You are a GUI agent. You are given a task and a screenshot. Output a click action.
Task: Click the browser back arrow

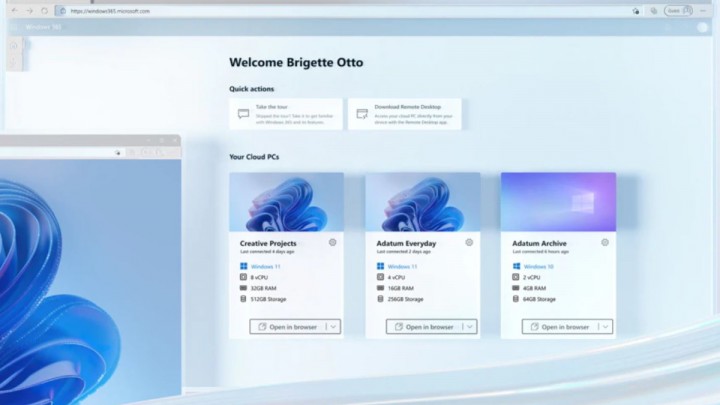click(14, 11)
